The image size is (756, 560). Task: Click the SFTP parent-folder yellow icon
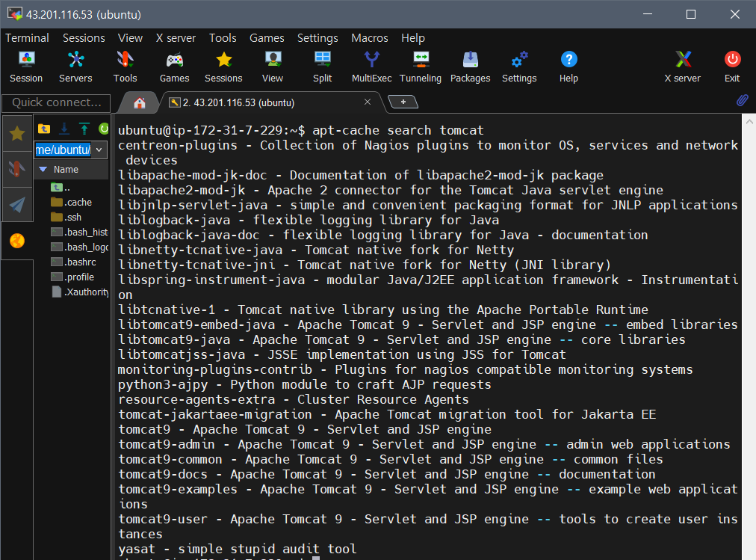click(44, 129)
